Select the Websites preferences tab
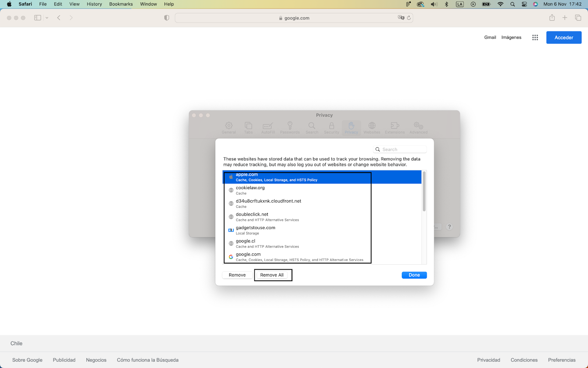 pyautogui.click(x=372, y=128)
